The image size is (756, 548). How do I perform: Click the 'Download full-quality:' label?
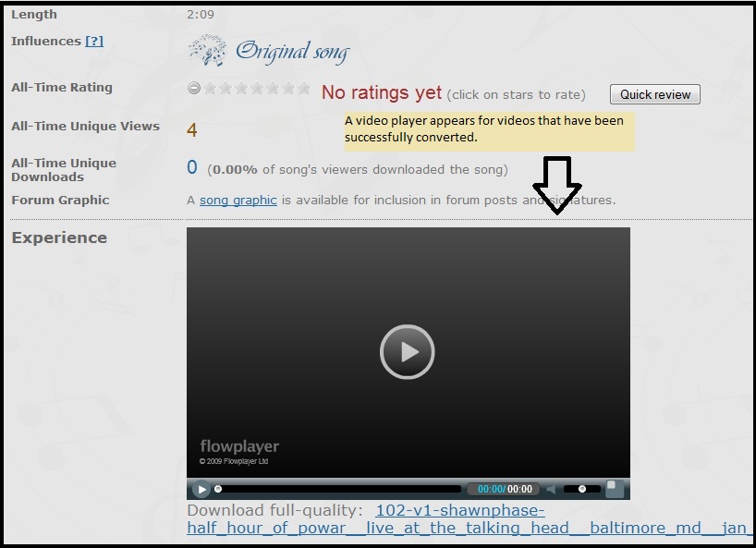pyautogui.click(x=274, y=510)
